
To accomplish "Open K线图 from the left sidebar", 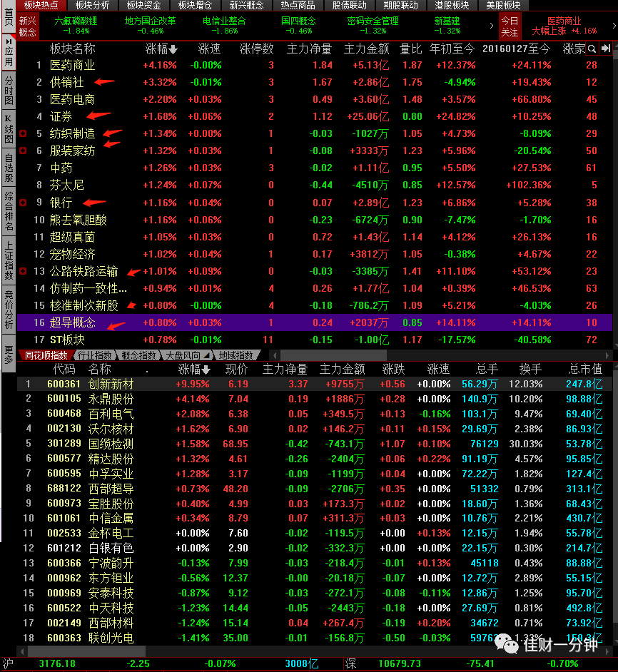I will point(9,128).
